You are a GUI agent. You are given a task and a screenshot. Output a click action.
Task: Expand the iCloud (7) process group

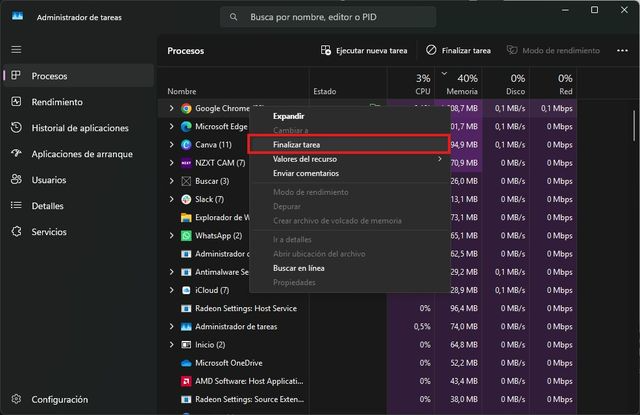tap(171, 290)
